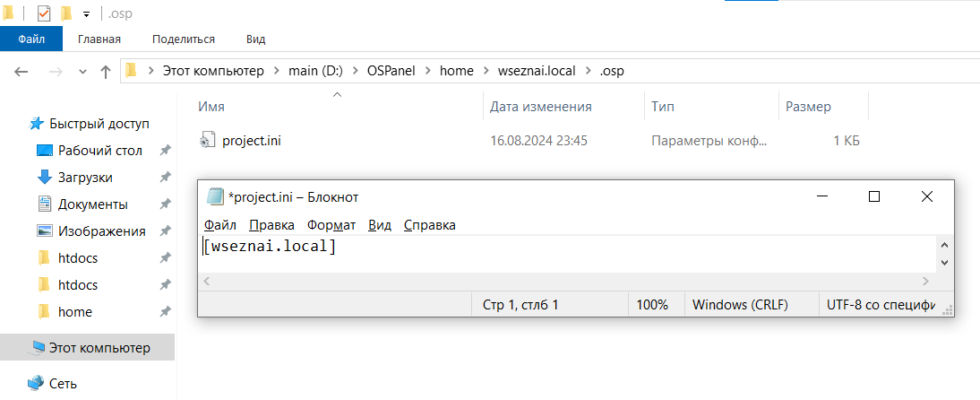
Task: Go to OSPanel in address path
Action: (391, 71)
